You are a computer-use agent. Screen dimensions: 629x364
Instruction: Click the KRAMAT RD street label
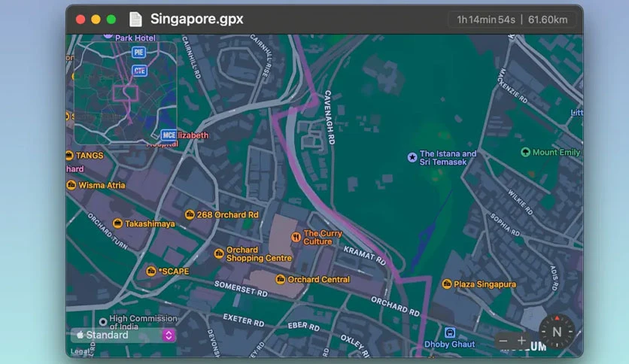pos(364,256)
